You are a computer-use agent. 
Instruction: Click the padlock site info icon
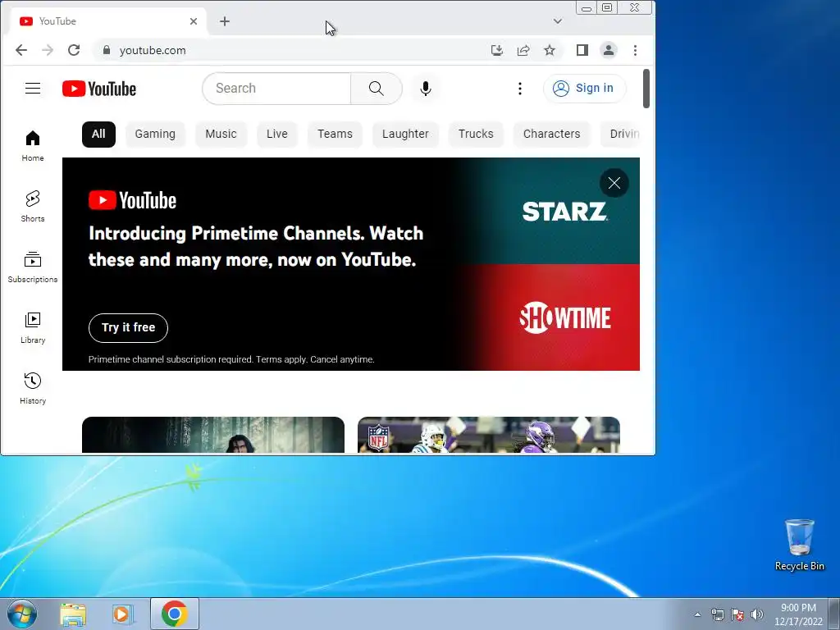107,50
